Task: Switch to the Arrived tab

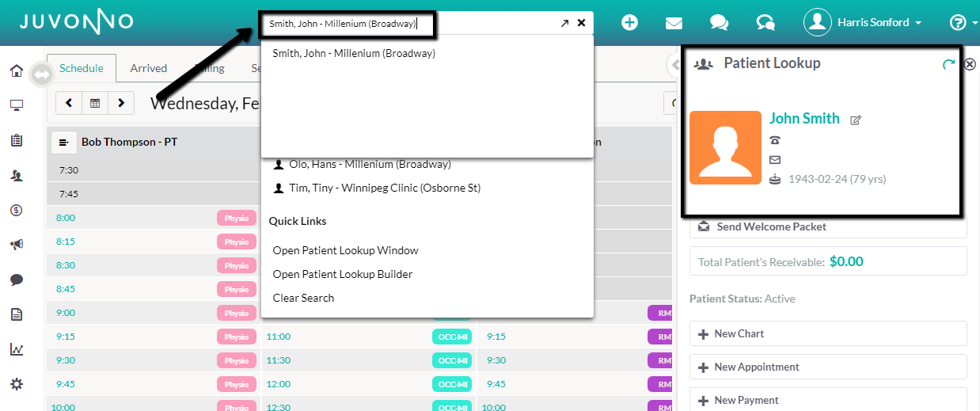Action: pos(149,68)
